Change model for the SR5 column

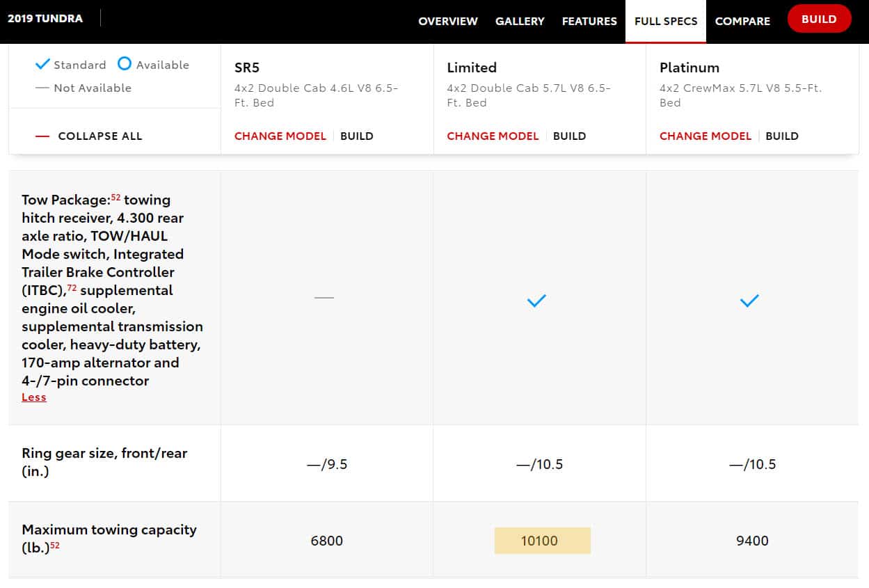pos(280,136)
